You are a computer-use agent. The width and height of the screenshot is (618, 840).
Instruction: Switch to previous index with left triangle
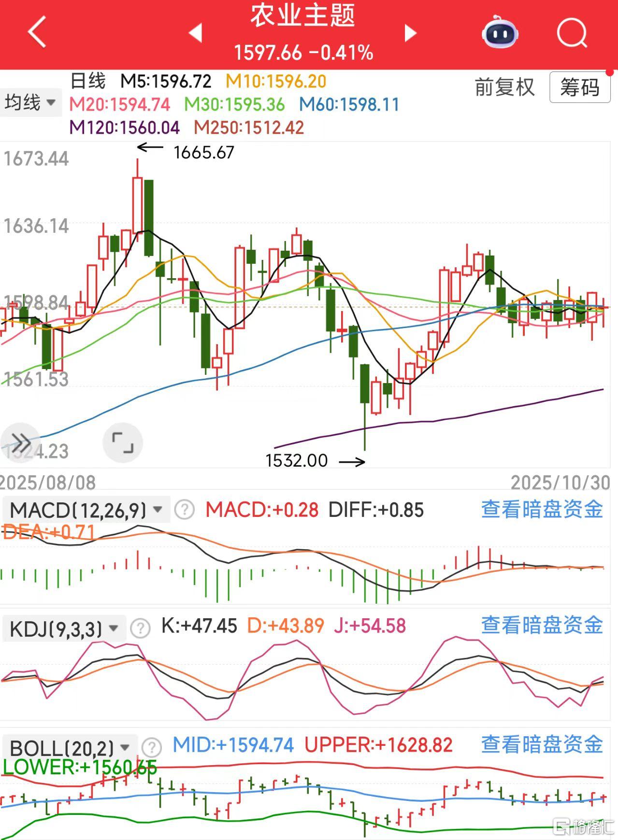coord(195,33)
